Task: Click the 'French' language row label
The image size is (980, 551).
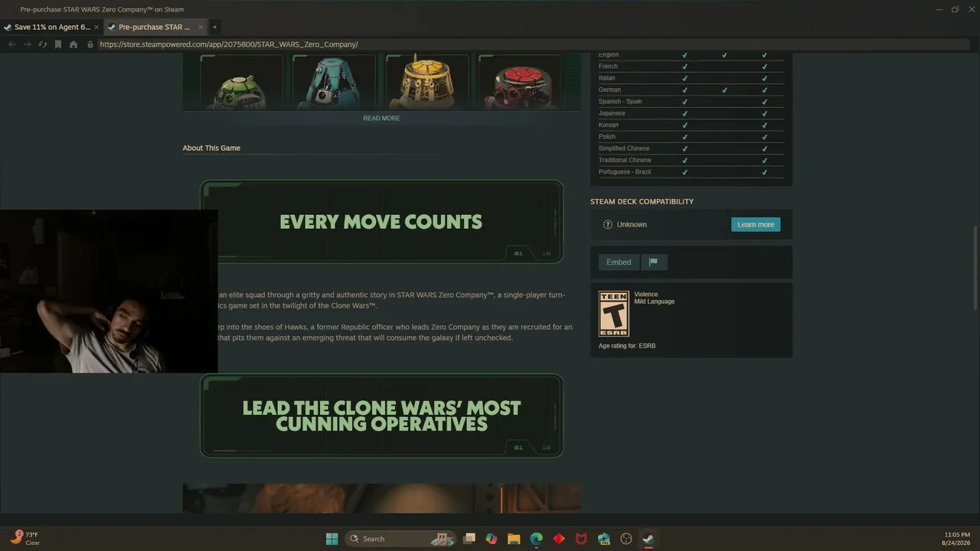Action: [608, 67]
